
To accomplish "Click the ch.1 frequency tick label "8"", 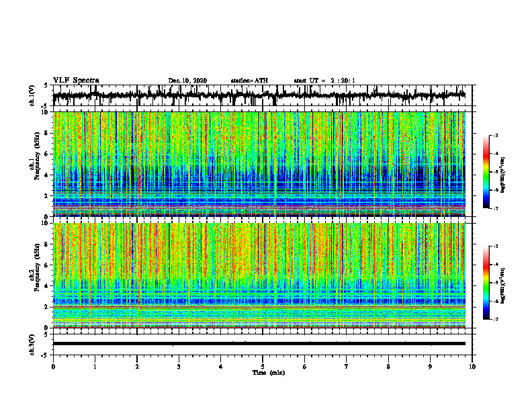I will (46, 133).
